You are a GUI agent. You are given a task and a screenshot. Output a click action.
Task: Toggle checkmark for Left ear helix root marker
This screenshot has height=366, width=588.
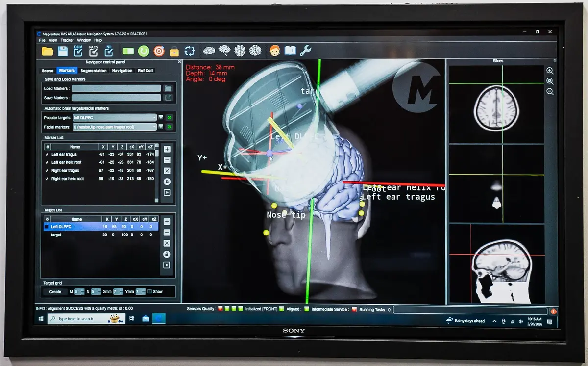47,162
